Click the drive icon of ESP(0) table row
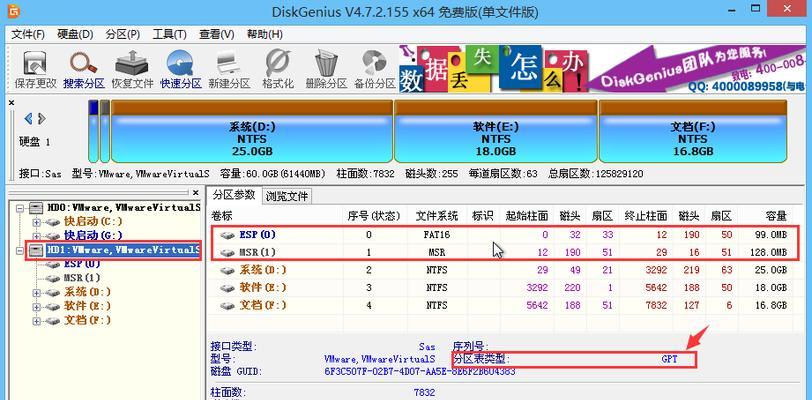 tap(227, 235)
